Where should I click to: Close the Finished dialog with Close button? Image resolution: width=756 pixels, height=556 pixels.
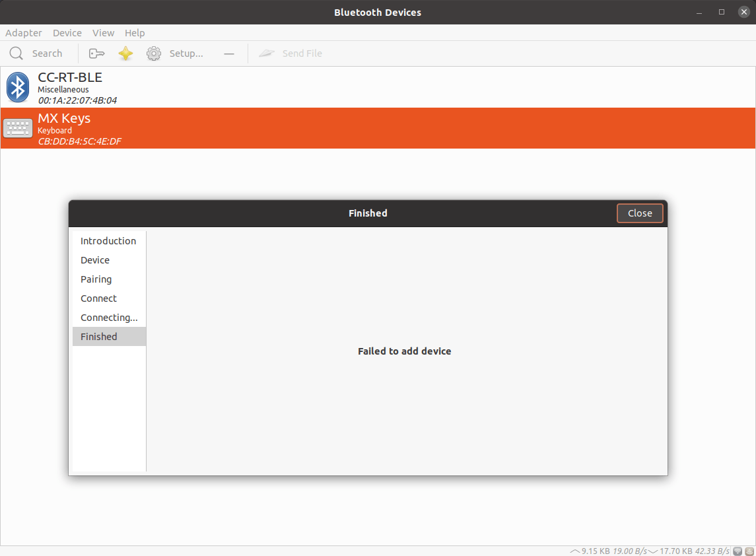640,213
